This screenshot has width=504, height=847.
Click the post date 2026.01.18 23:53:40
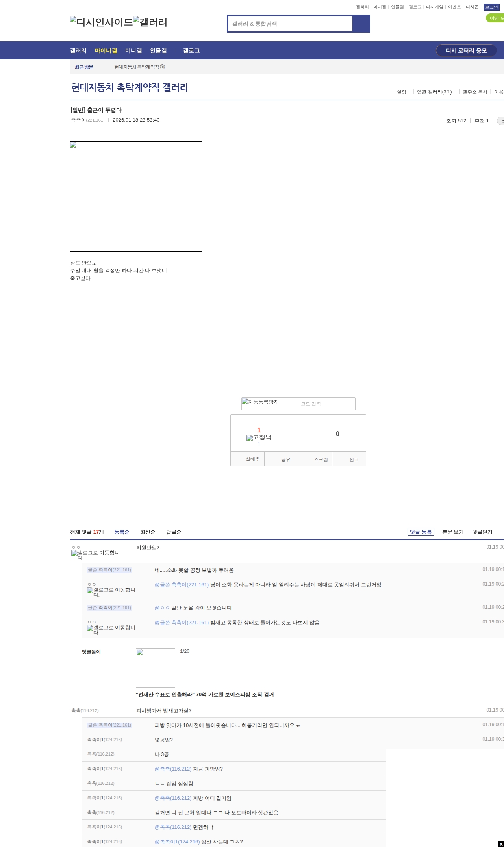136,120
